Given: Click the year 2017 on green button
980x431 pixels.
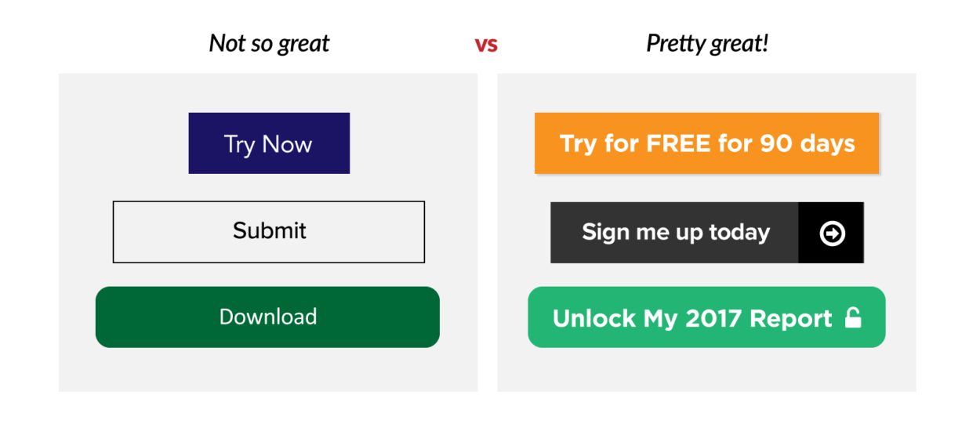Looking at the screenshot, I should 713,318.
